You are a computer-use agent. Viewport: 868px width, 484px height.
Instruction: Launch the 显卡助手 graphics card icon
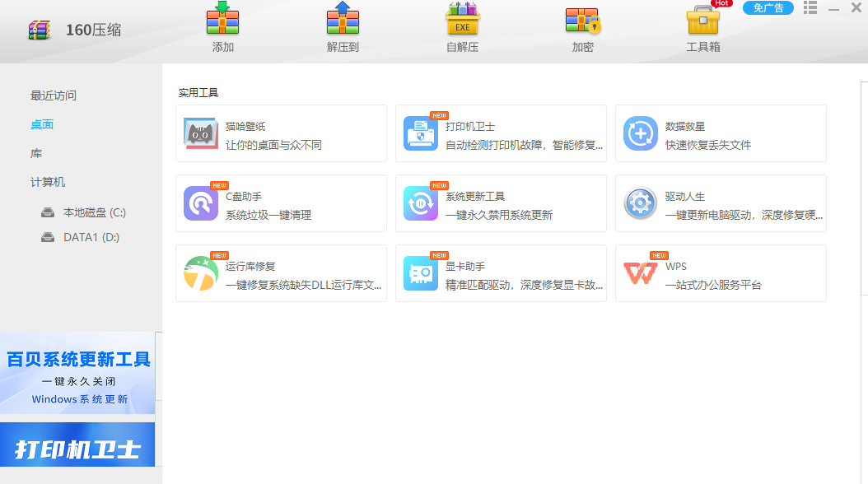point(421,273)
